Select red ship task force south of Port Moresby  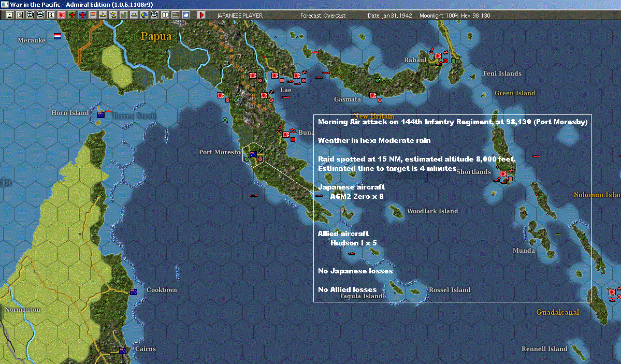(253, 195)
